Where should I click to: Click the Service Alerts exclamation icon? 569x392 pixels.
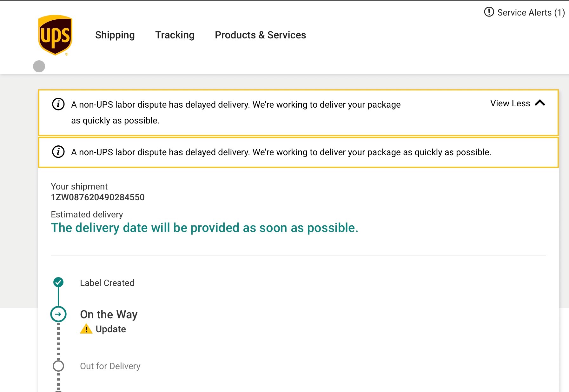coord(489,12)
